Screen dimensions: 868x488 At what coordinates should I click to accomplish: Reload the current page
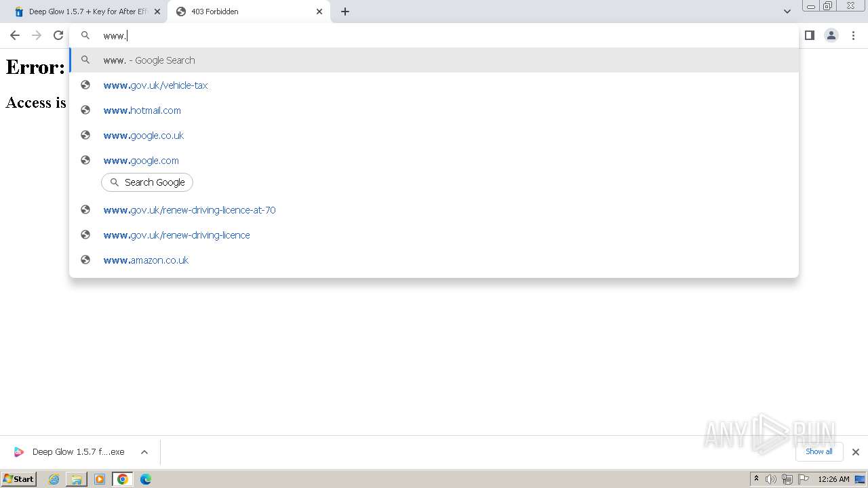click(58, 35)
